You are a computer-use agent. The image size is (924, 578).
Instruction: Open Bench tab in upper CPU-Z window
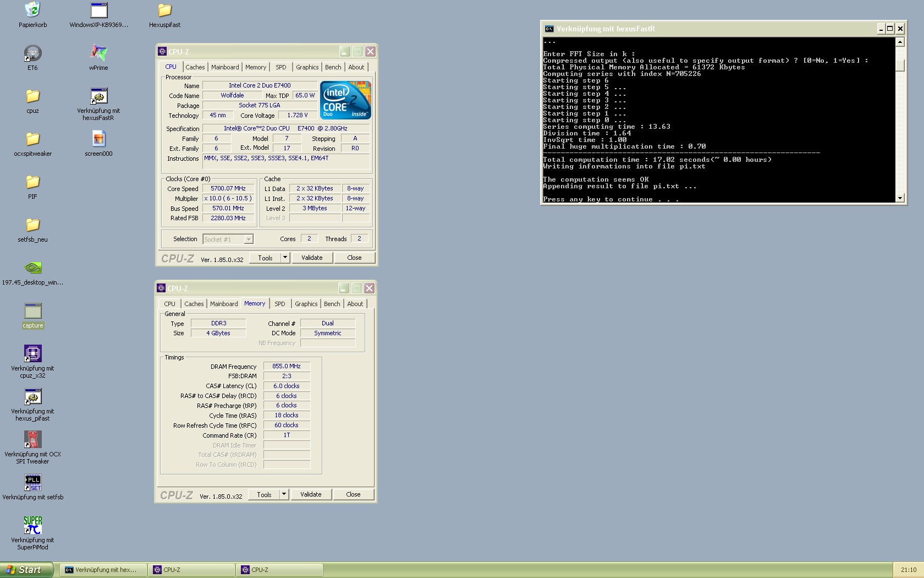tap(333, 67)
